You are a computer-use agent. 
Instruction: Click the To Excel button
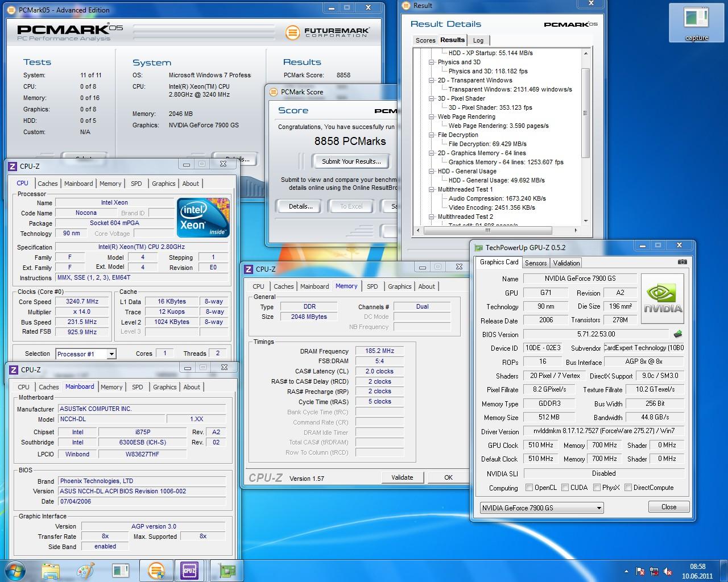pos(351,206)
